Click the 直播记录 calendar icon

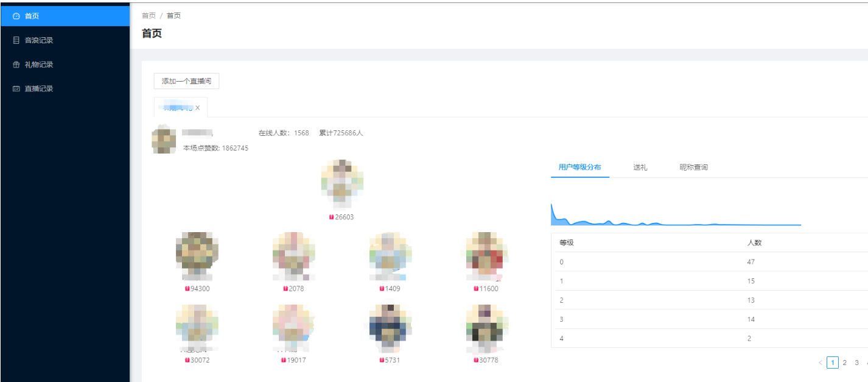(16, 88)
